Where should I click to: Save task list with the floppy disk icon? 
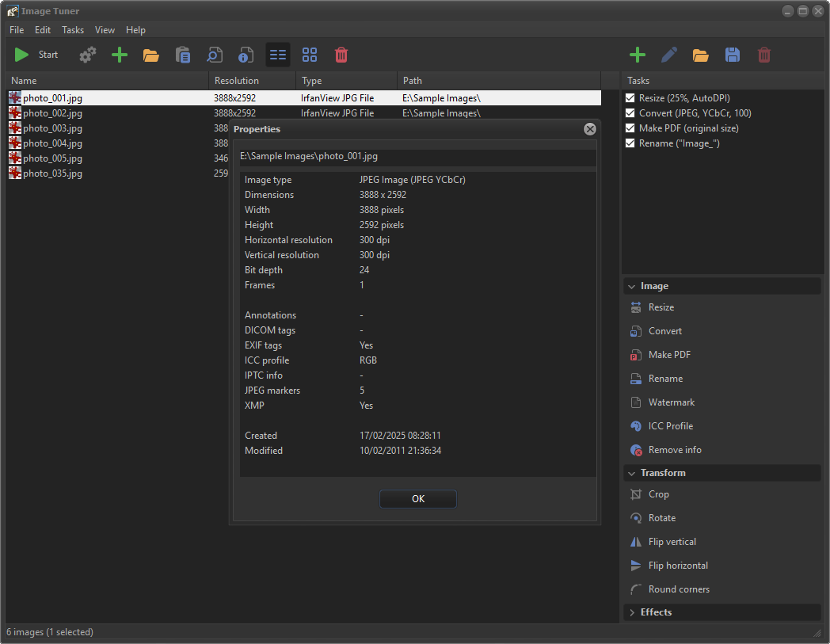[733, 55]
